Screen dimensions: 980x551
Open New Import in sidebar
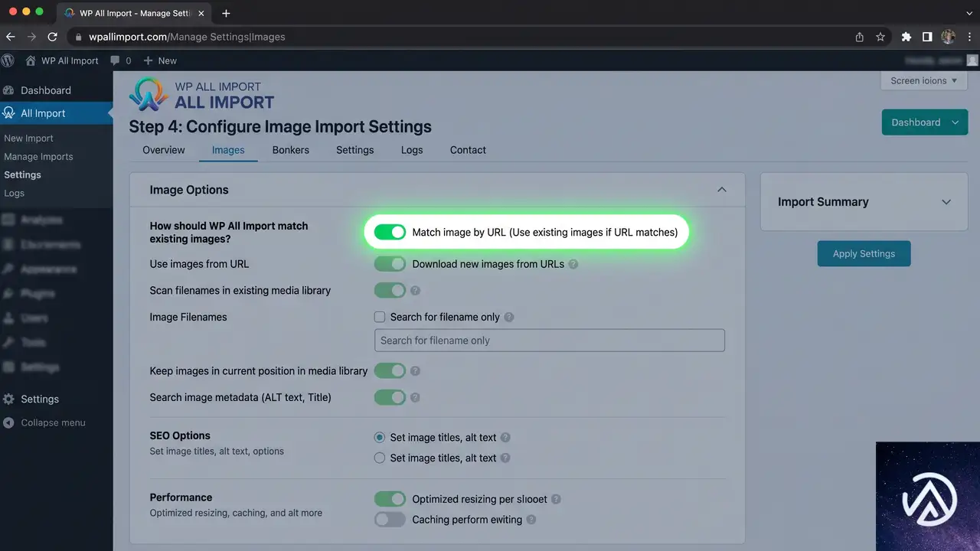tap(29, 139)
